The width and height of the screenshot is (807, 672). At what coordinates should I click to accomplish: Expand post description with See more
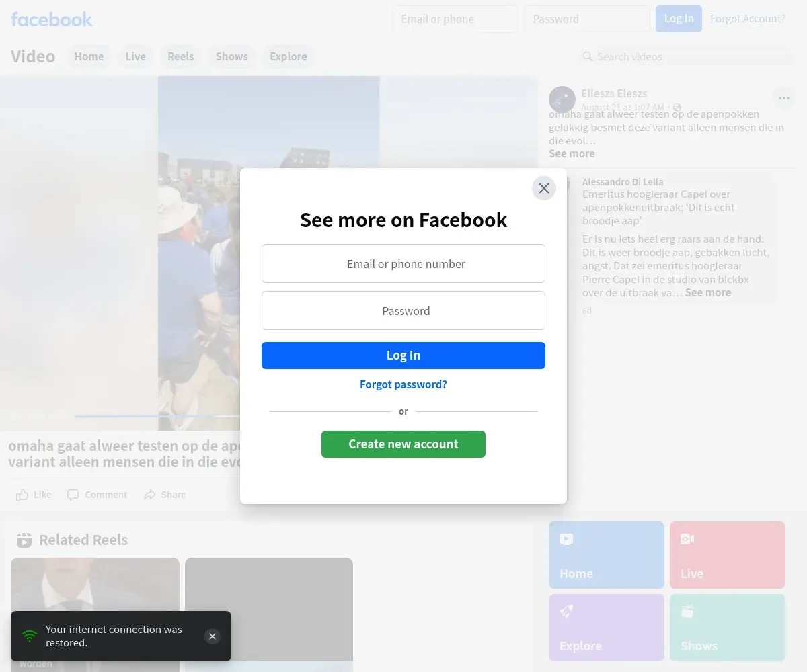click(572, 153)
